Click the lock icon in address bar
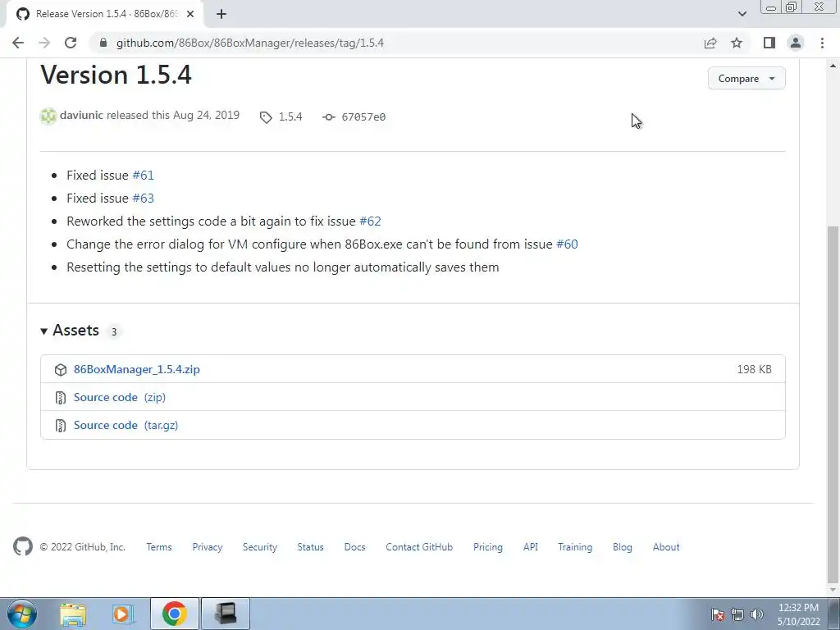Screen dimensions: 840x630 (103, 43)
